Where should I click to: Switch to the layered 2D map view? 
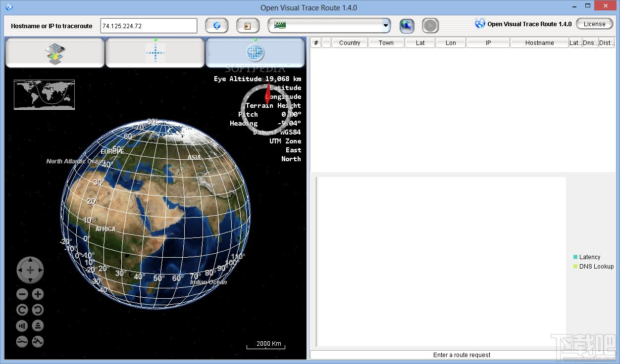pyautogui.click(x=55, y=52)
